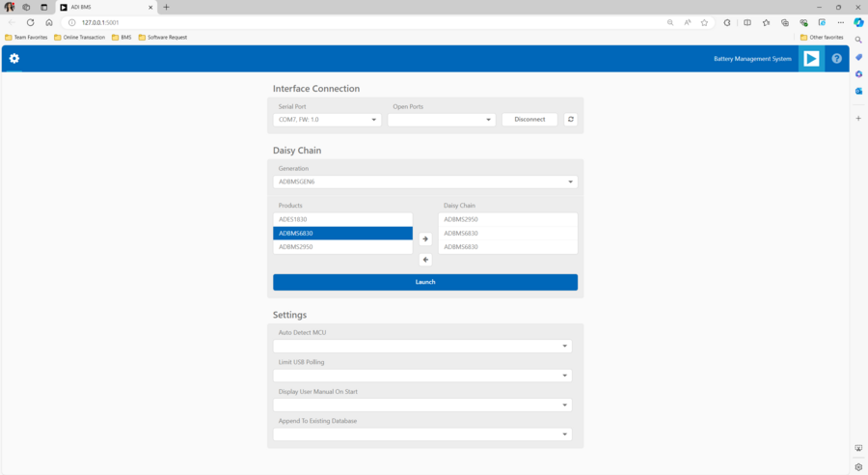Image resolution: width=868 pixels, height=475 pixels.
Task: Remove device from daisy chain with left arrow
Action: pos(425,260)
